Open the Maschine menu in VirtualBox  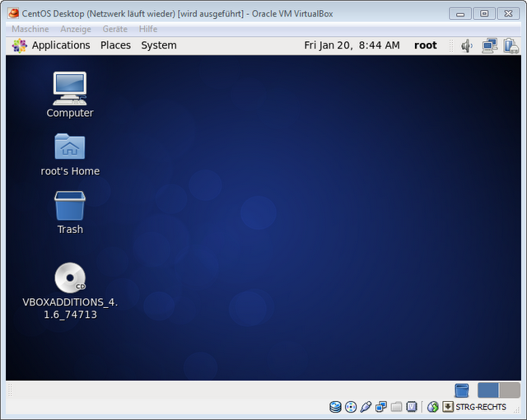click(x=30, y=29)
